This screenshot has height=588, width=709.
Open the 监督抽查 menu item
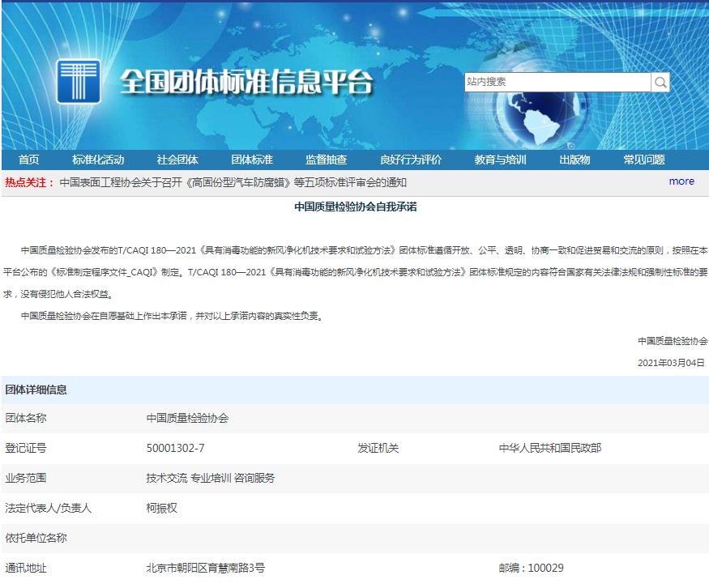tap(326, 160)
